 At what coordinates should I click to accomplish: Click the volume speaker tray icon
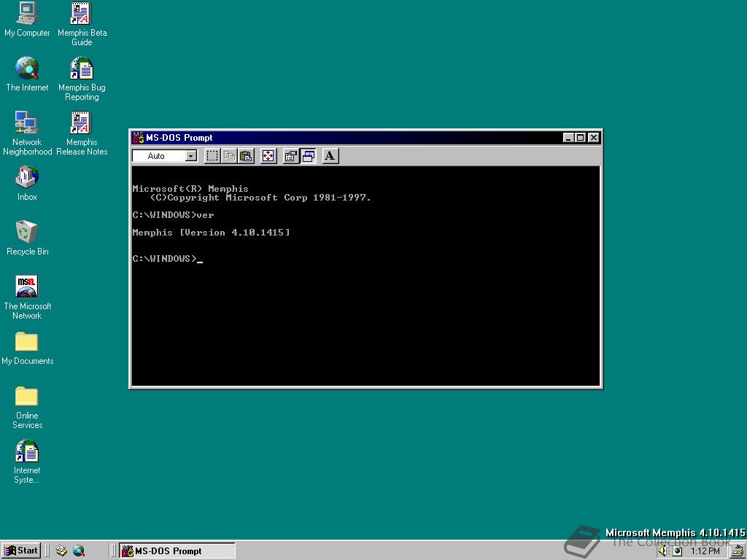(663, 551)
